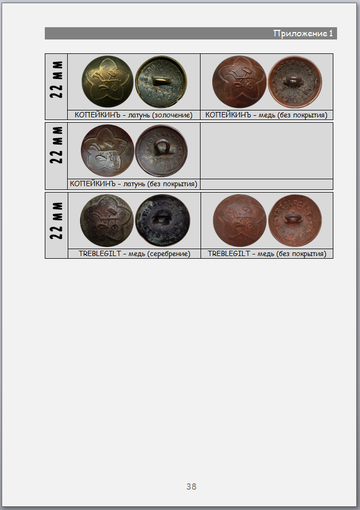
Task: Click the third row 22 мм label
Action: point(56,220)
